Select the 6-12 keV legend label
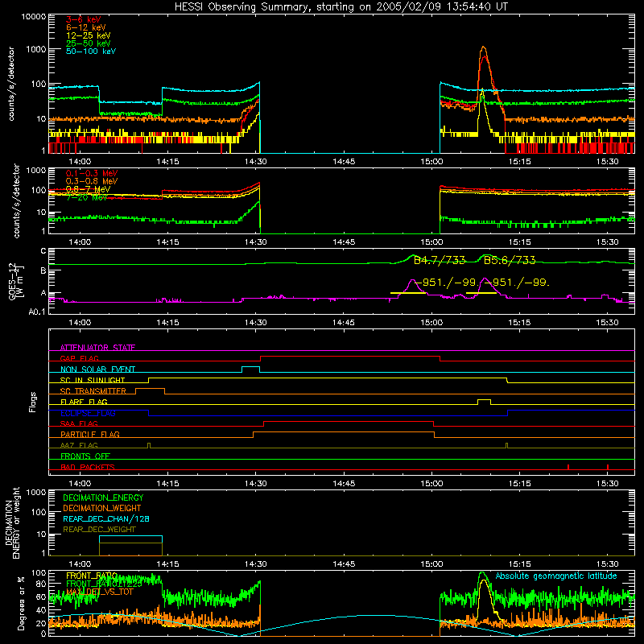The image size is (644, 644). point(86,27)
